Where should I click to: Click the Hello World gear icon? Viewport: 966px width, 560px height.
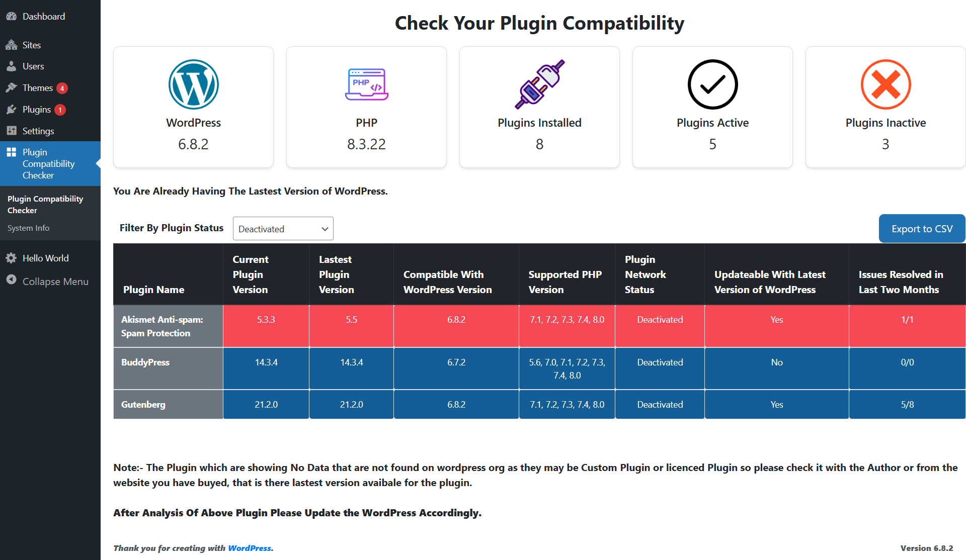11,258
